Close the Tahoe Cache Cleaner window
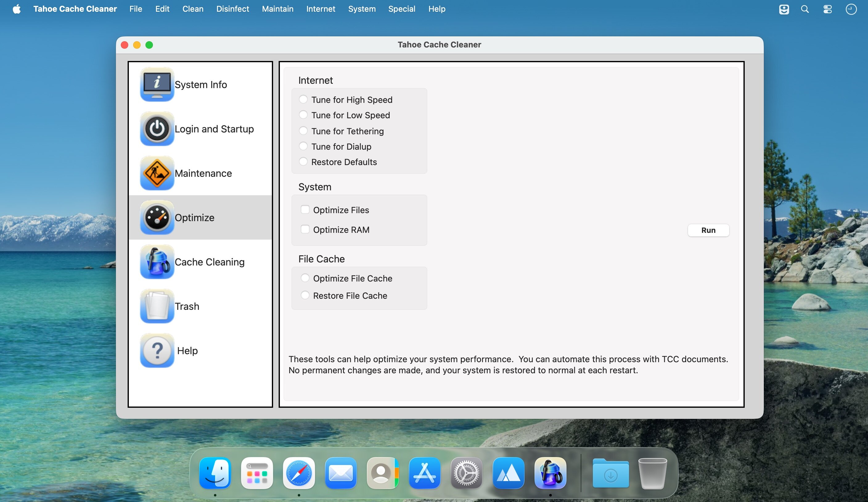Image resolution: width=868 pixels, height=502 pixels. pos(125,45)
